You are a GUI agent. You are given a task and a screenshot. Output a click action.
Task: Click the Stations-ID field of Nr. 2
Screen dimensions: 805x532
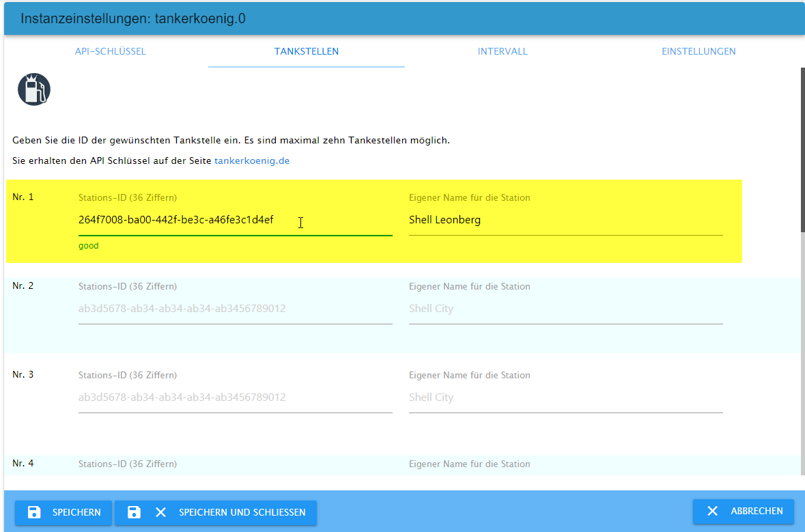[236, 309]
